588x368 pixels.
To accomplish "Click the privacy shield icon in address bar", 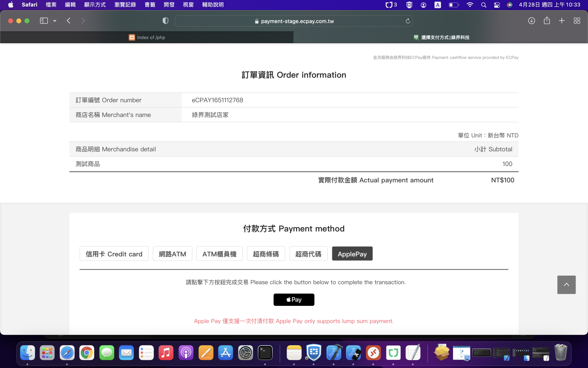I will 165,21.
